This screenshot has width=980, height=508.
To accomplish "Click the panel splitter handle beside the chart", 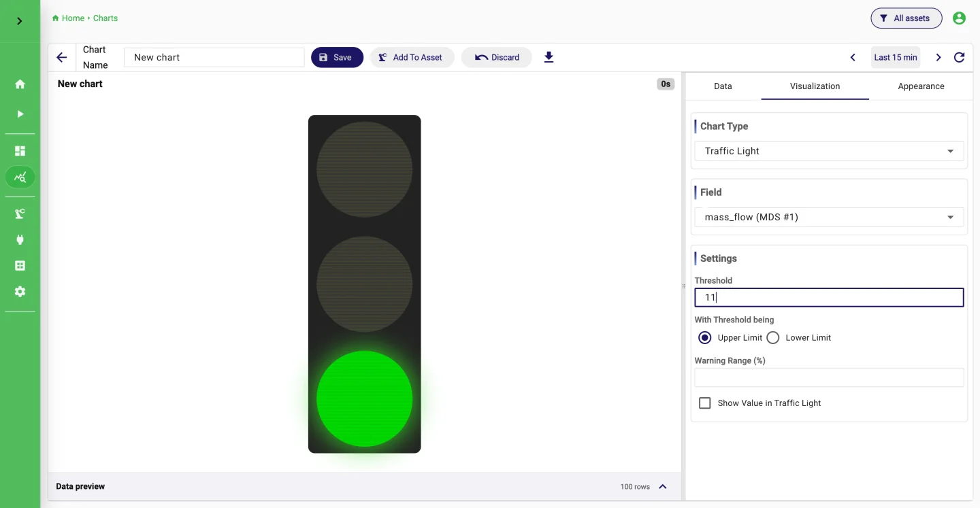I will pyautogui.click(x=683, y=286).
